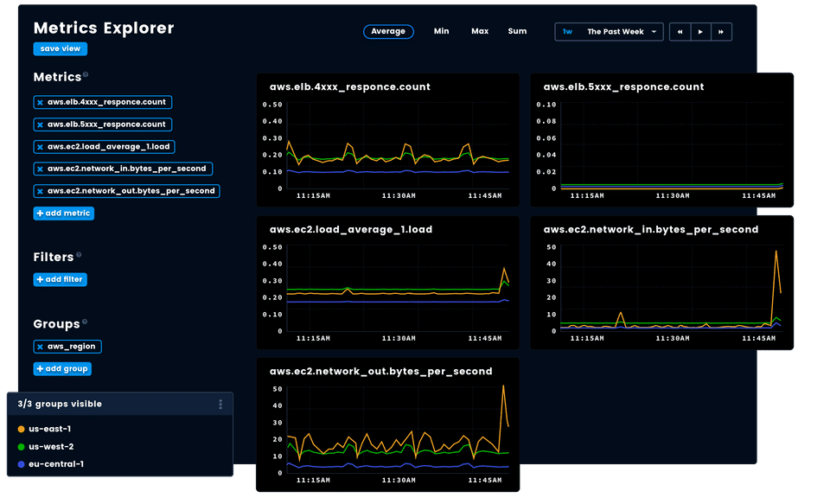Click the save view button

pos(61,48)
